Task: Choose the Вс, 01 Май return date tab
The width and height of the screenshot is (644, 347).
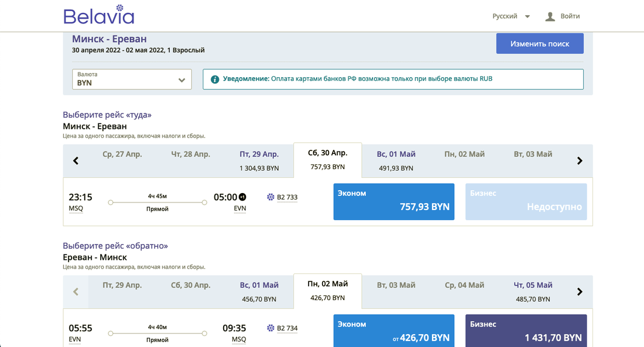Action: click(259, 291)
